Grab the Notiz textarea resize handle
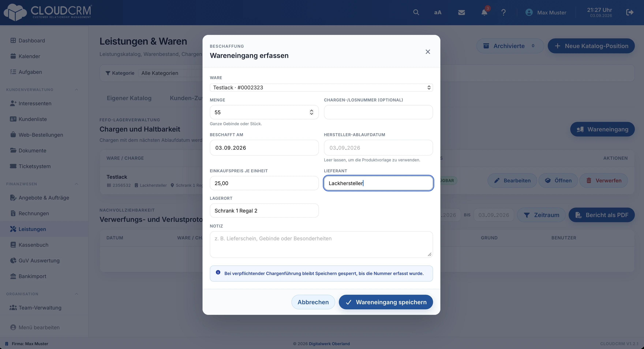The width and height of the screenshot is (644, 349). (x=430, y=254)
